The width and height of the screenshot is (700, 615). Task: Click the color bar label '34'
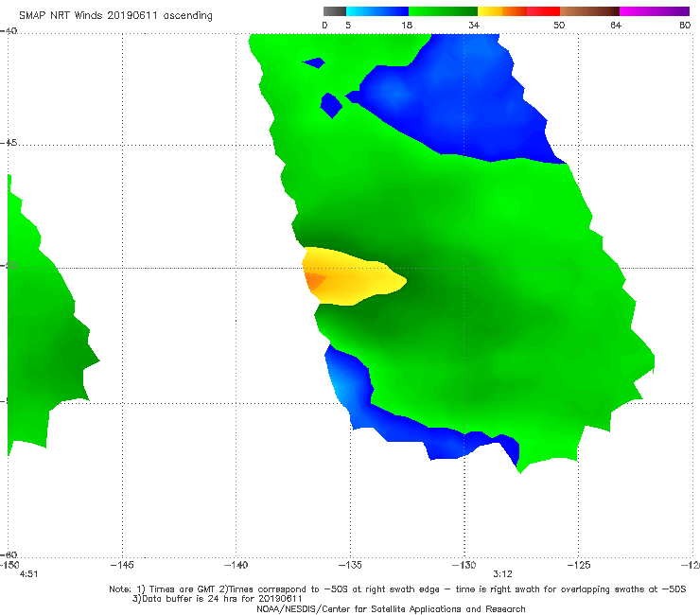(x=474, y=26)
